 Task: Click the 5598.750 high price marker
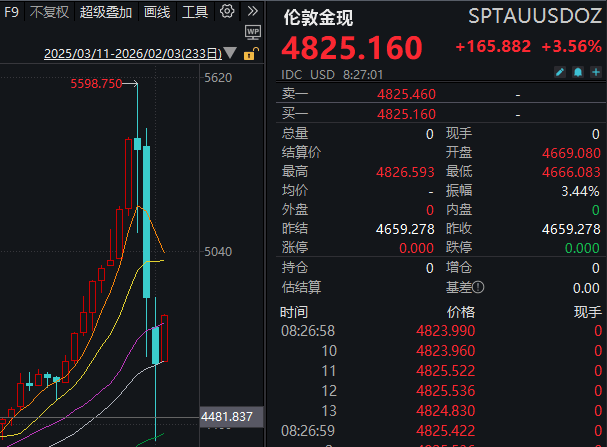tap(96, 84)
